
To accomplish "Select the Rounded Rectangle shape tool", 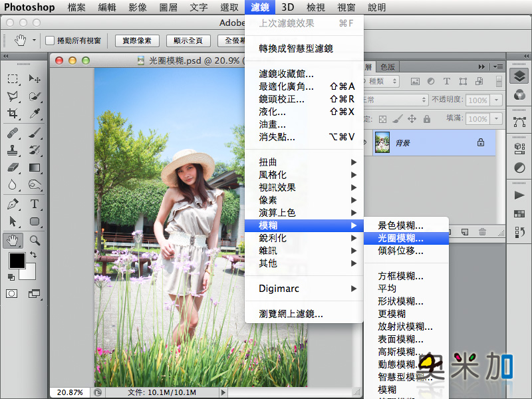I will 35,221.
